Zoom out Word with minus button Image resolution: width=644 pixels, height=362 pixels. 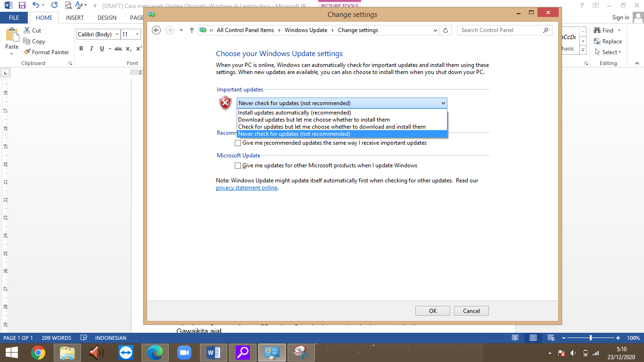coord(564,338)
